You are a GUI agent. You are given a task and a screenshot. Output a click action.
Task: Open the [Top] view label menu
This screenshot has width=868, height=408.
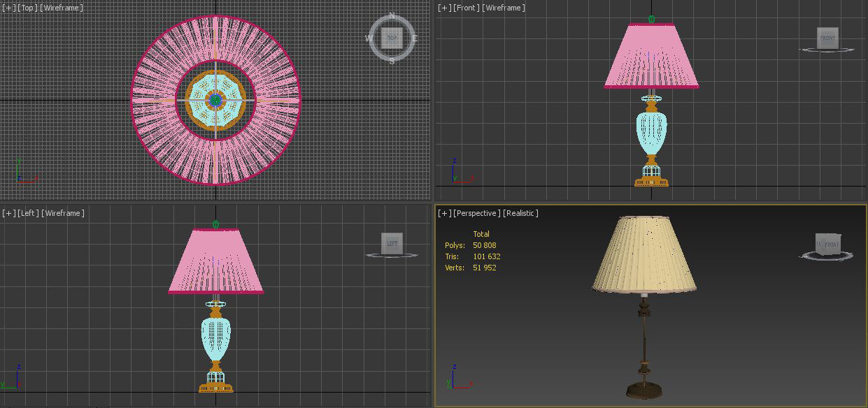(27, 8)
